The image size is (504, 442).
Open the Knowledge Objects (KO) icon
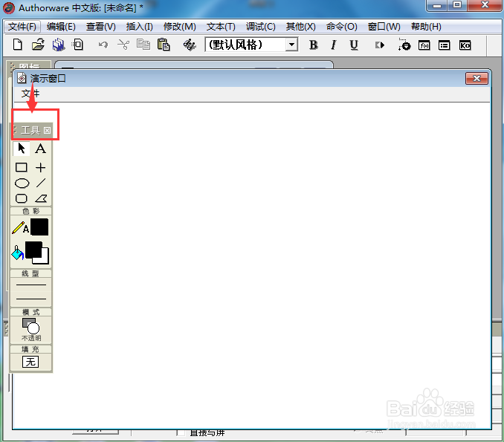tap(465, 45)
